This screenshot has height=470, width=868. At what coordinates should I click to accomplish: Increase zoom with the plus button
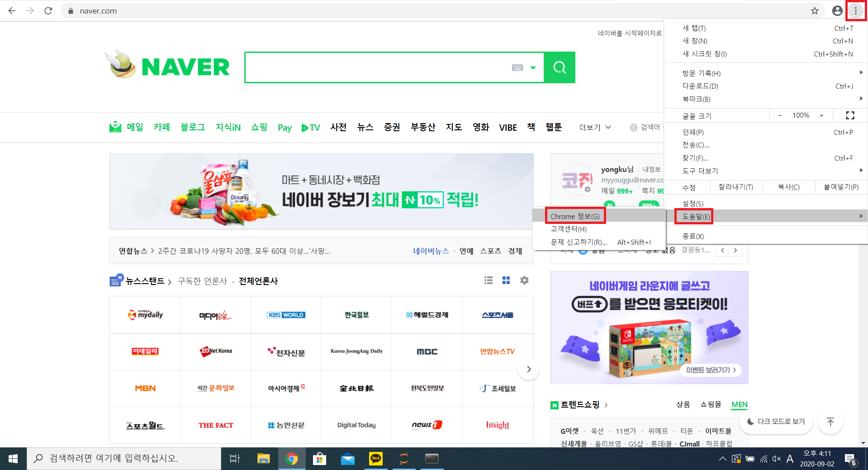[821, 115]
